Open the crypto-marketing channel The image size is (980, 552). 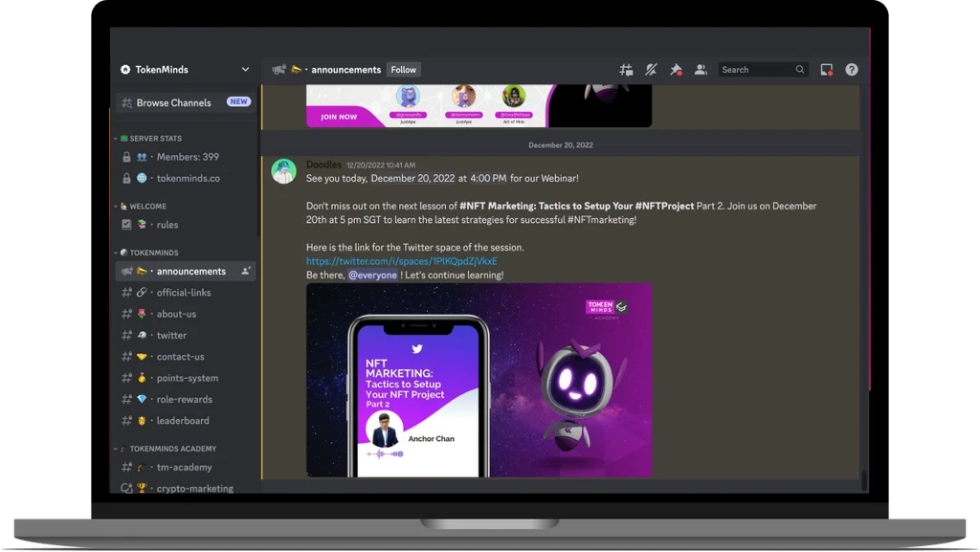pyautogui.click(x=186, y=488)
